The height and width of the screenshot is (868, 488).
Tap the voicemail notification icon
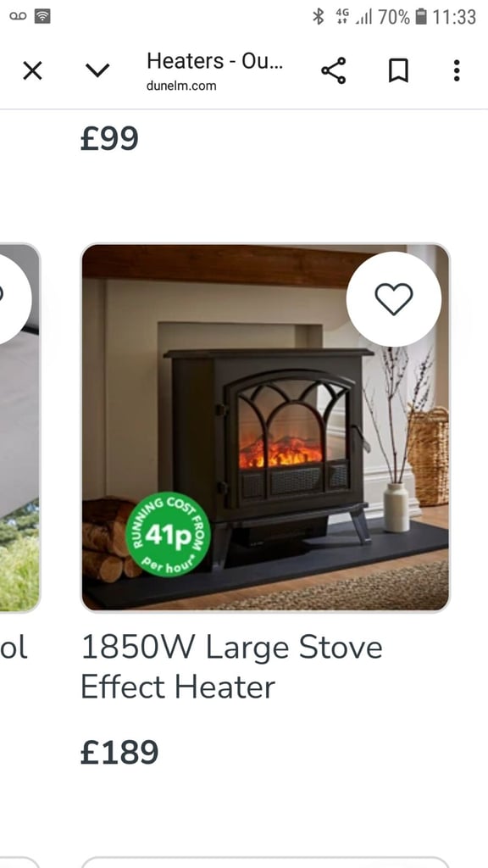18,17
